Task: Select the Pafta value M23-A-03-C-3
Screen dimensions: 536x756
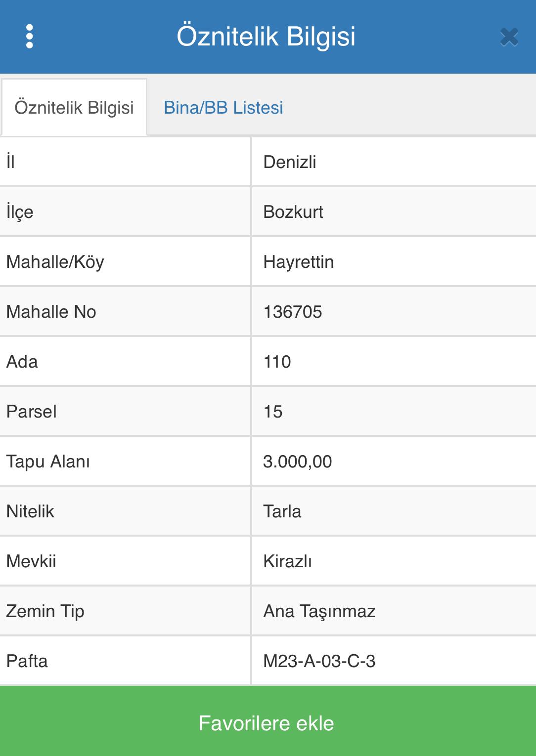Action: 319,661
